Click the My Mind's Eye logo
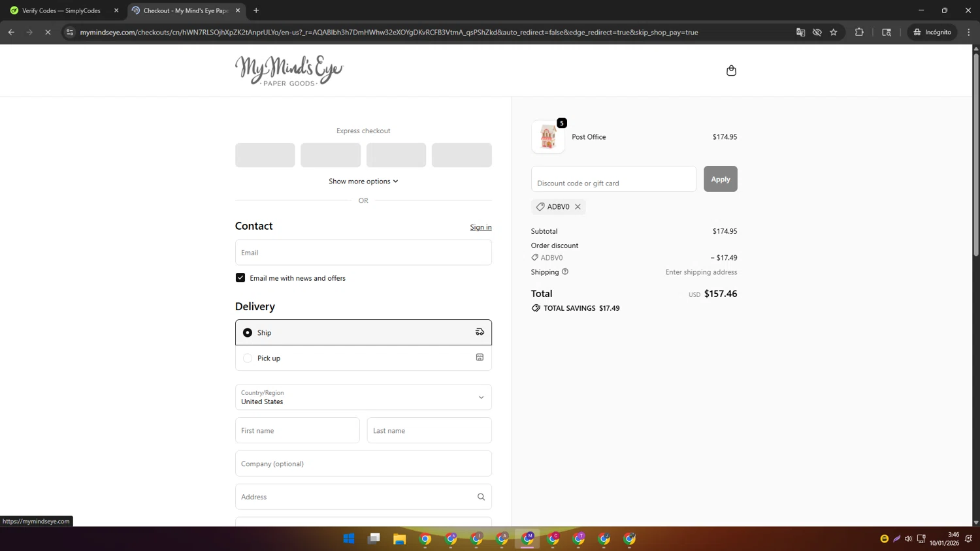This screenshot has width=980, height=551. click(289, 71)
